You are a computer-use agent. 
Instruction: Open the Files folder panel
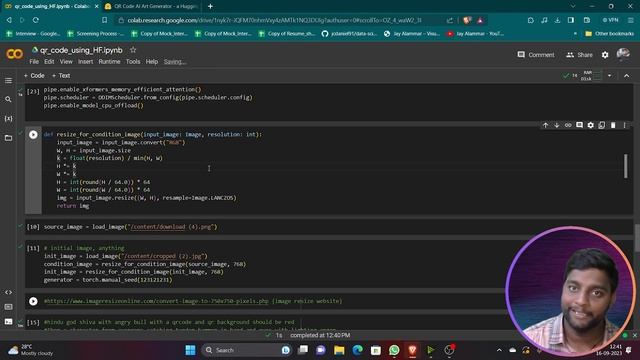click(8, 138)
